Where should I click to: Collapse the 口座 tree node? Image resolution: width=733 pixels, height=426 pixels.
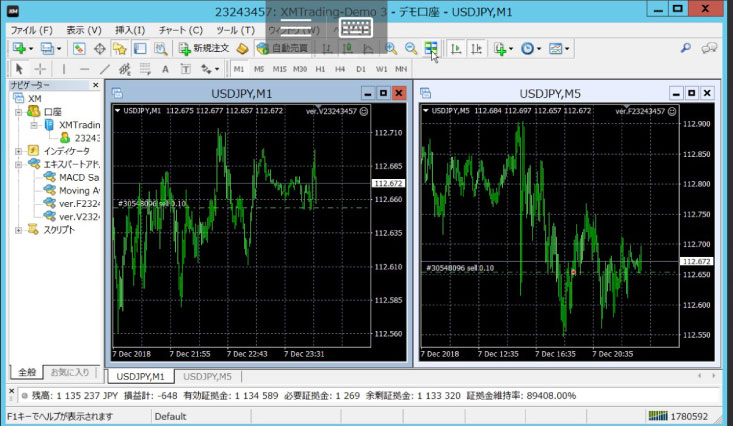(x=18, y=112)
